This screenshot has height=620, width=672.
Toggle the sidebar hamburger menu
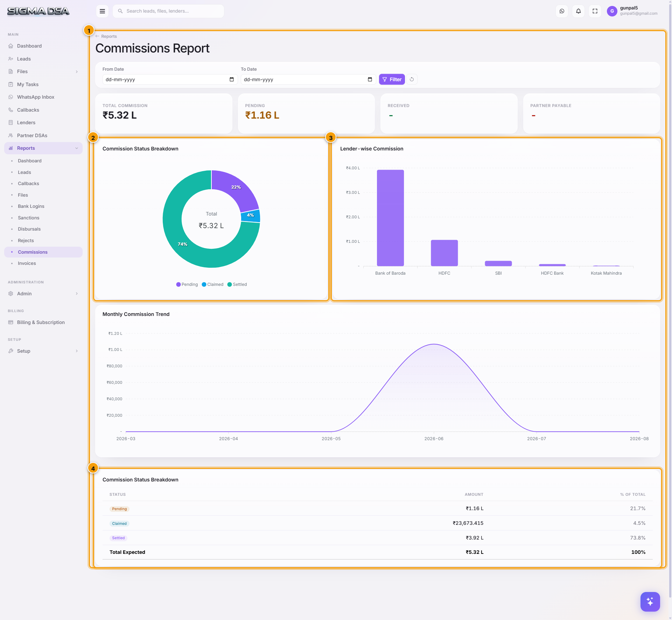pyautogui.click(x=102, y=11)
